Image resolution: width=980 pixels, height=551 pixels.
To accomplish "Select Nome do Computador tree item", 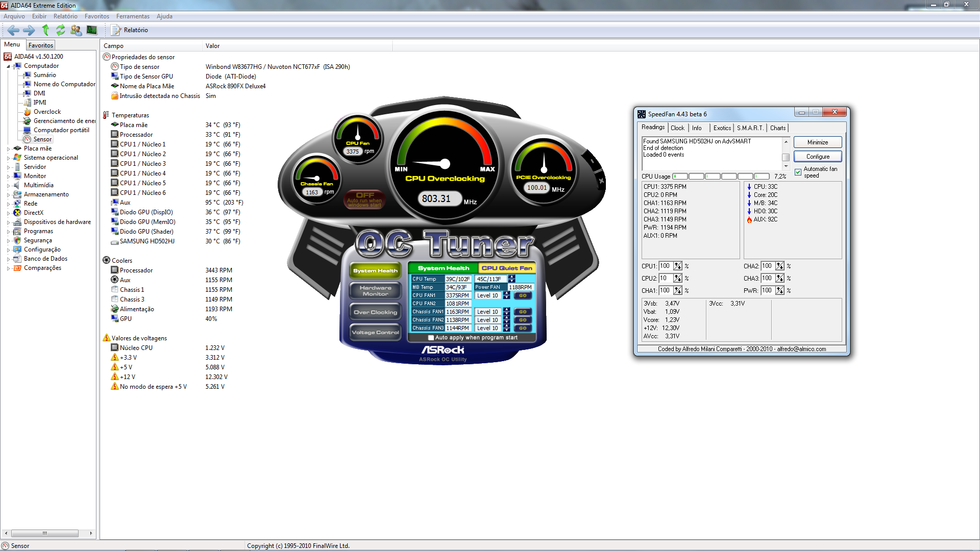I will click(x=64, y=84).
